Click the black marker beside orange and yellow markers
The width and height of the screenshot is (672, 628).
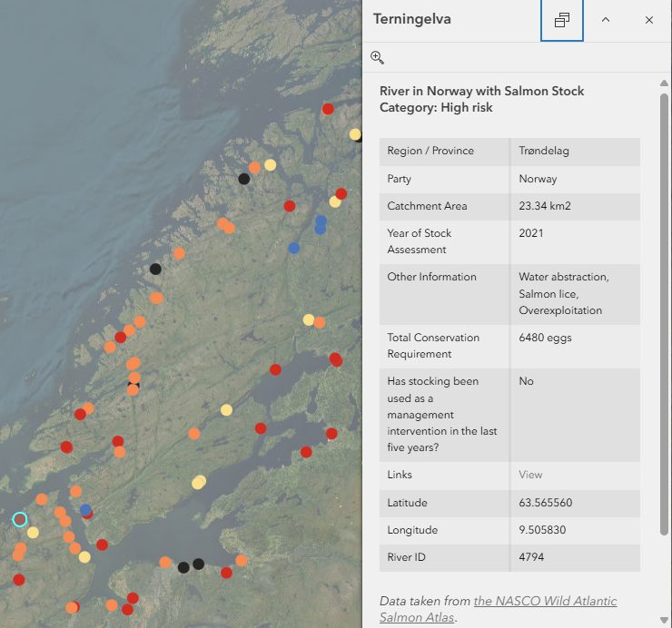click(x=243, y=179)
